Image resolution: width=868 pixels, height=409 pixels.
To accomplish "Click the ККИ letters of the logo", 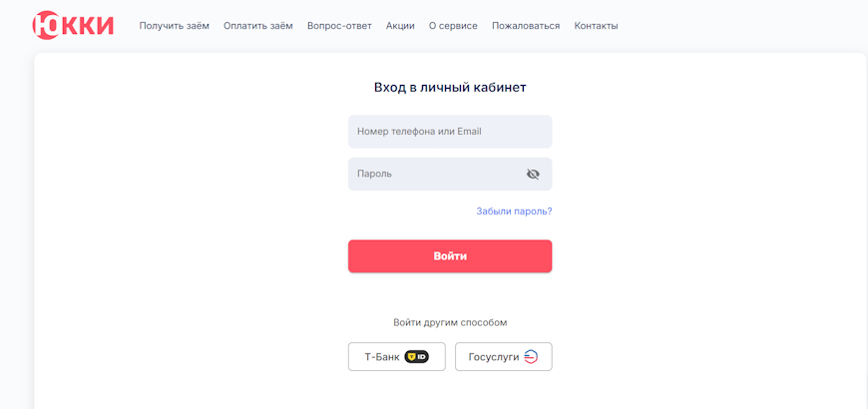I will pyautogui.click(x=90, y=25).
